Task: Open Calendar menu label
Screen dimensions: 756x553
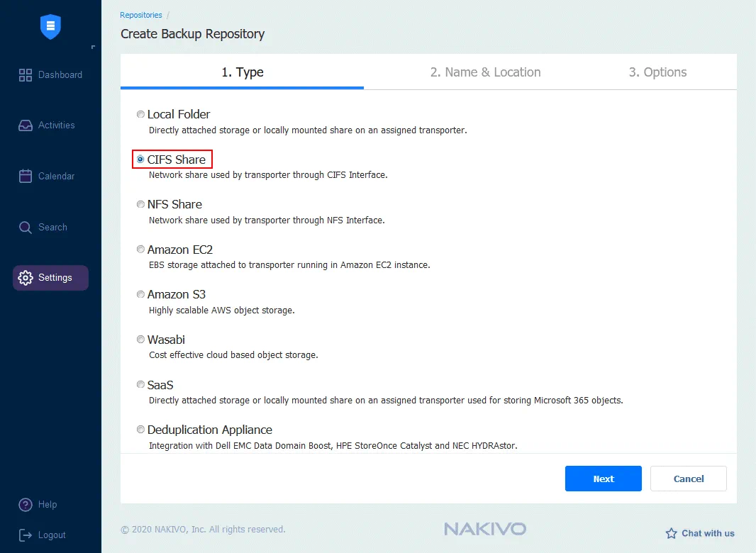Action: (x=57, y=176)
